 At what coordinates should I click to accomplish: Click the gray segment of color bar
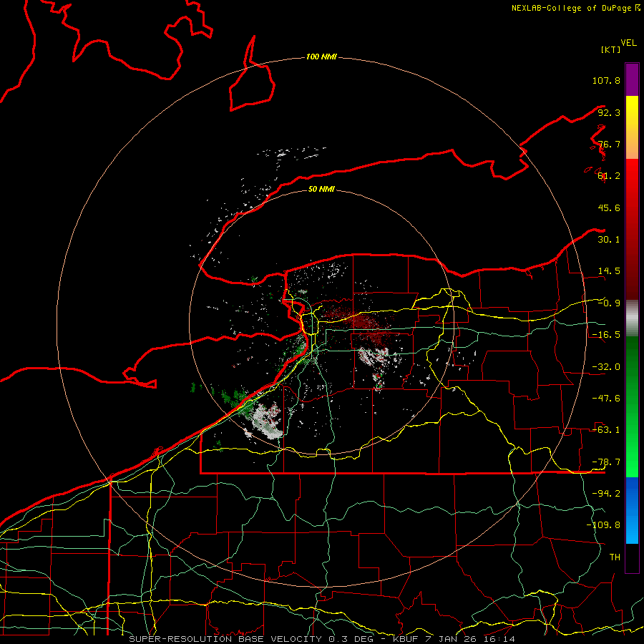[632, 318]
